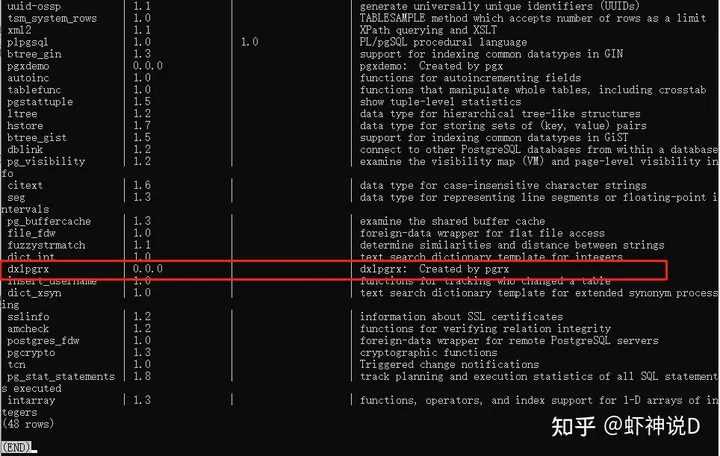The height and width of the screenshot is (456, 720).
Task: Select pg_stat_statements row name
Action: click(61, 377)
